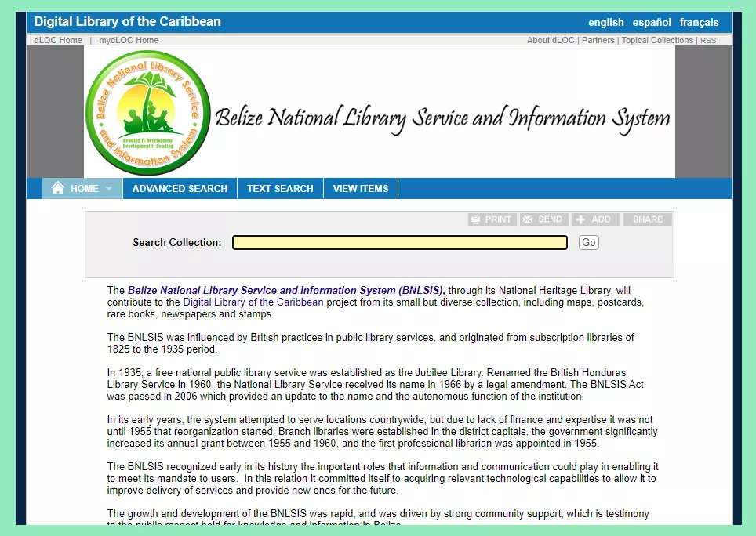Open the About dLOC page
The width and height of the screenshot is (756, 536).
click(x=551, y=40)
